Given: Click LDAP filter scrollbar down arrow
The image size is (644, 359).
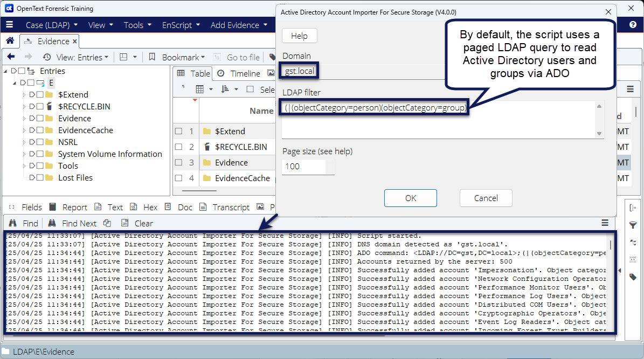Looking at the screenshot, I should (599, 134).
